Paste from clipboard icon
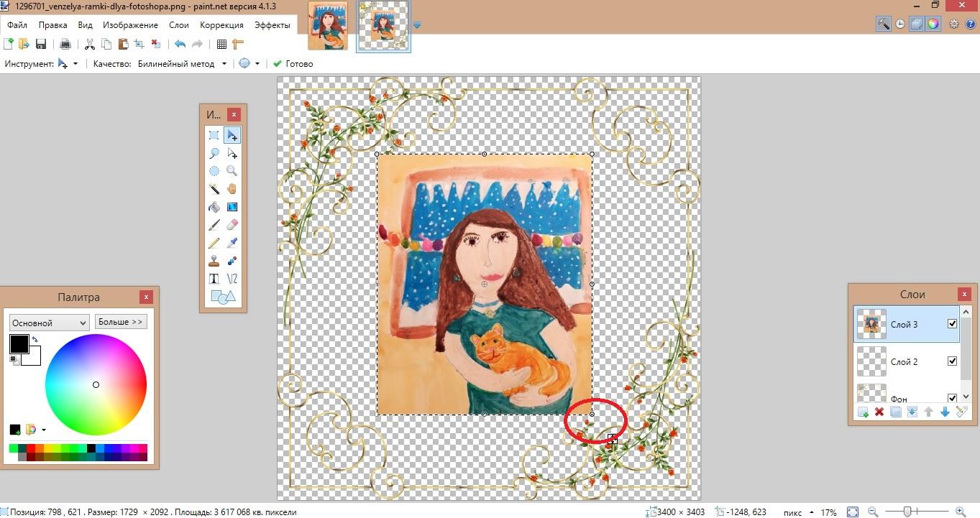 pyautogui.click(x=123, y=44)
